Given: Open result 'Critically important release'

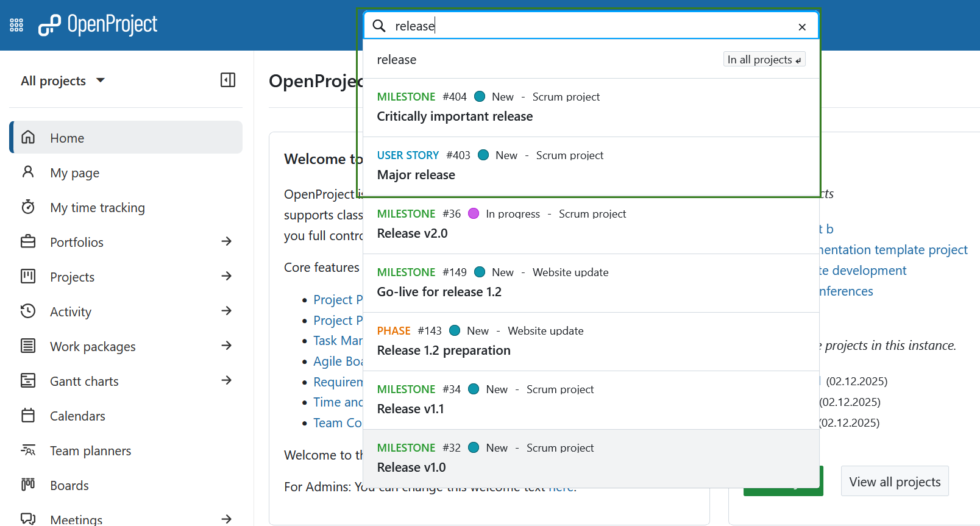Looking at the screenshot, I should (x=591, y=107).
